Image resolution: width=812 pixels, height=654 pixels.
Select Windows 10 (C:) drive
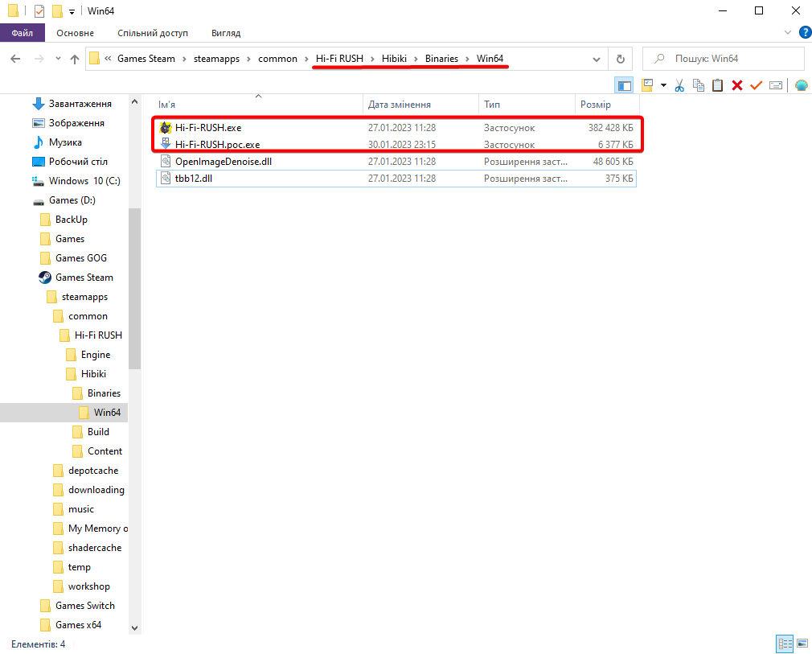tap(76, 181)
